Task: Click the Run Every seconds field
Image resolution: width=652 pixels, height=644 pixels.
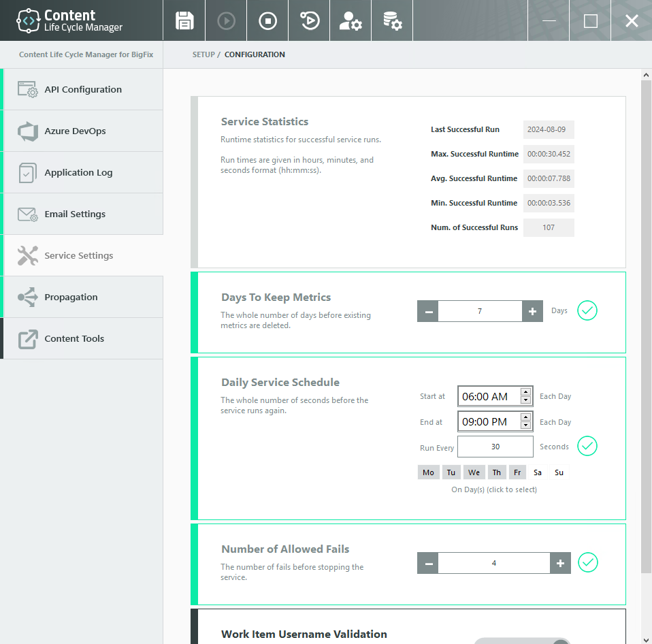Action: (x=495, y=447)
